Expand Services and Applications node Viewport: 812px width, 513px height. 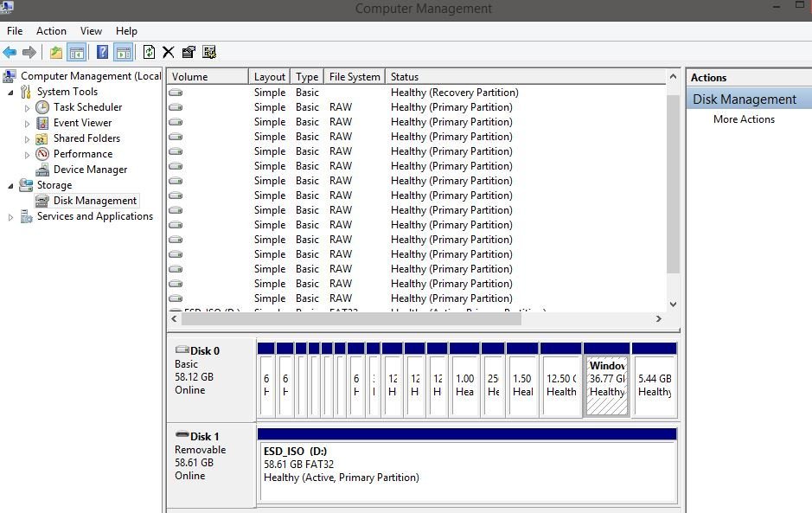(10, 218)
